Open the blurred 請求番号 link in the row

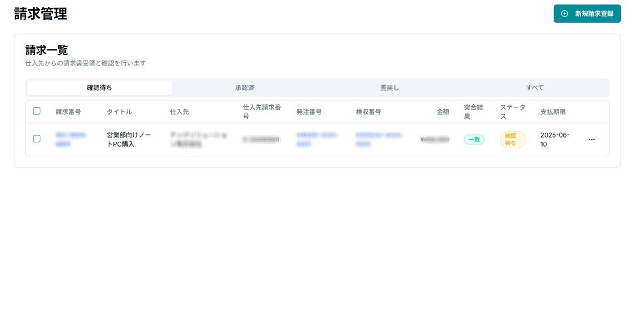[71, 140]
